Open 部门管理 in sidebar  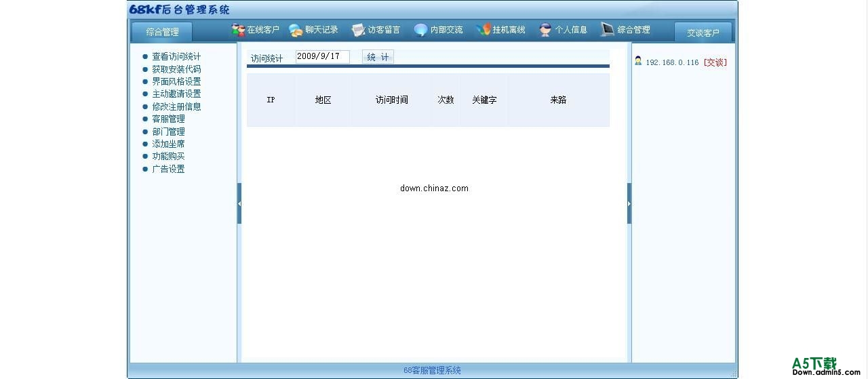coord(168,132)
